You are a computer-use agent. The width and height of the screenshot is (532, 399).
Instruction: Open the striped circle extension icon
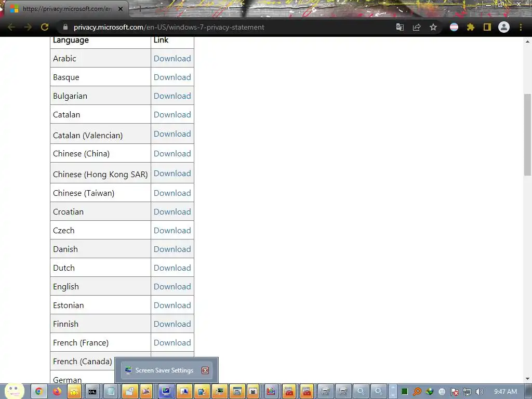pos(454,27)
